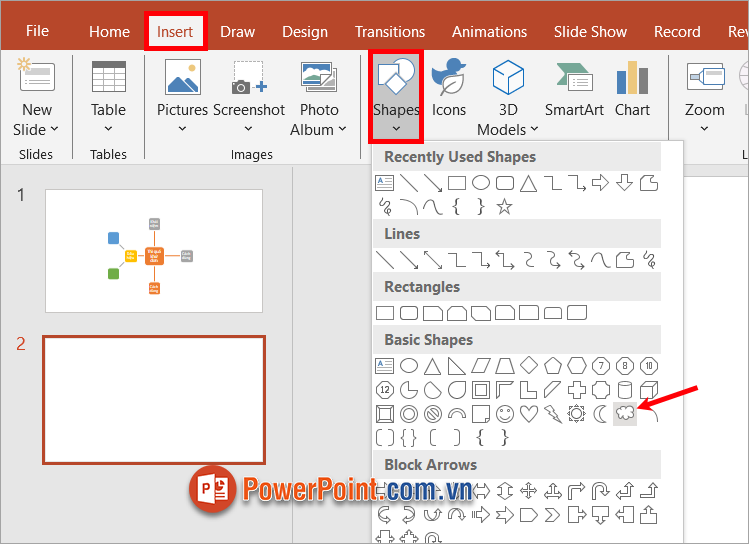Select the Oval in Recently Used Shapes

[481, 183]
